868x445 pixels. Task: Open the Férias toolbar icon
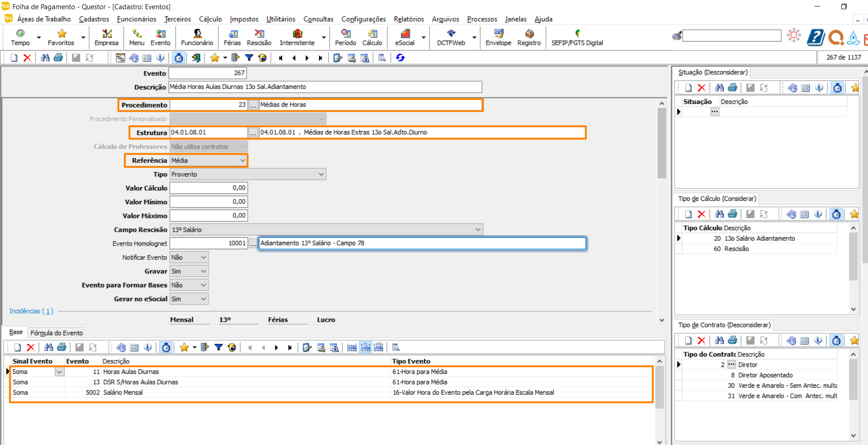[x=232, y=37]
